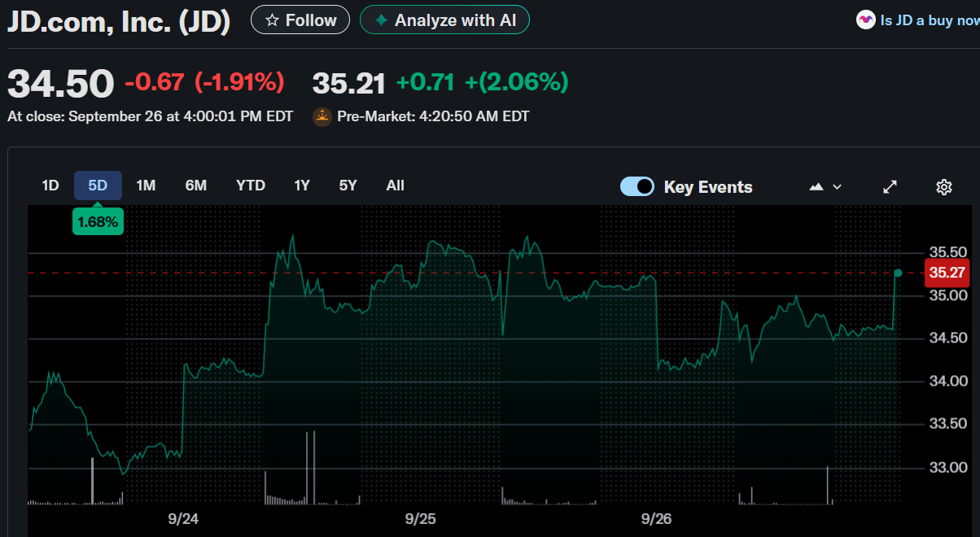The image size is (980, 537).
Task: Click the 'Pre-Market: 4:20:50 AM EDT' text
Action: (x=433, y=116)
